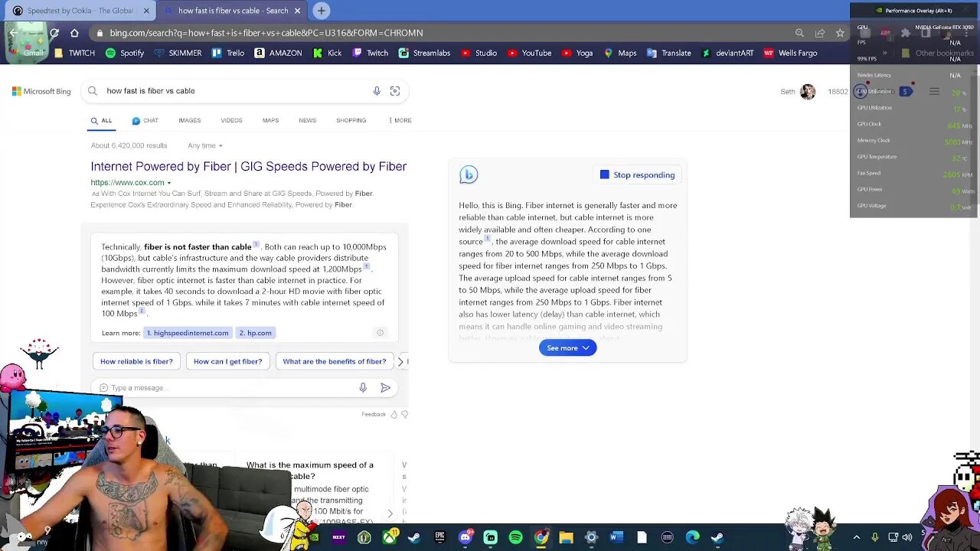Click How reliable is fiber? suggestion
Screen dimensions: 980x551
click(x=136, y=361)
